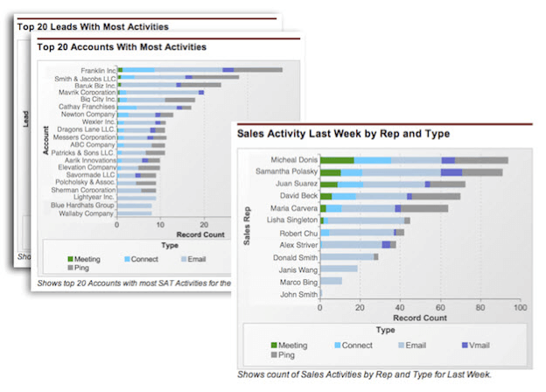The width and height of the screenshot is (546, 392).
Task: Select the Franklin Inc account label
Action: (x=97, y=70)
